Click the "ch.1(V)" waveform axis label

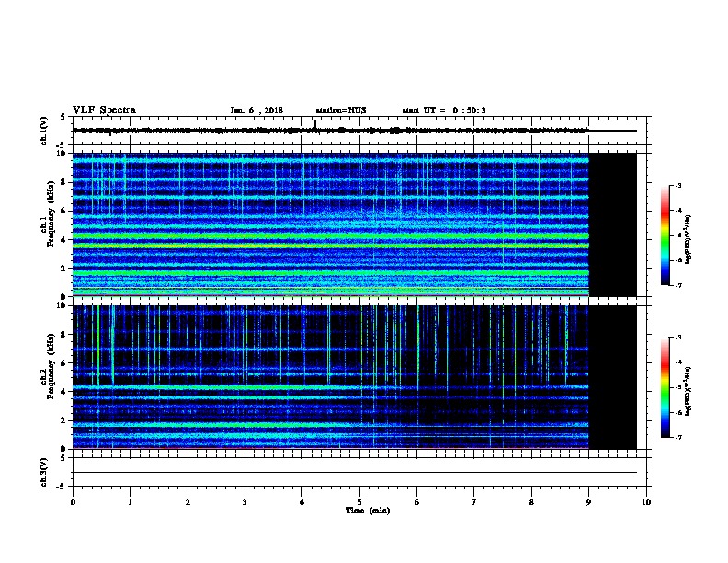(44, 131)
